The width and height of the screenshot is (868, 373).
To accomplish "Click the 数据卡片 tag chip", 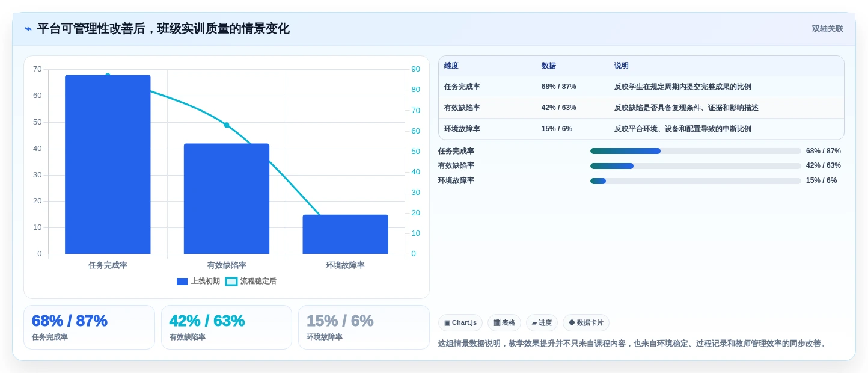I will [x=586, y=322].
